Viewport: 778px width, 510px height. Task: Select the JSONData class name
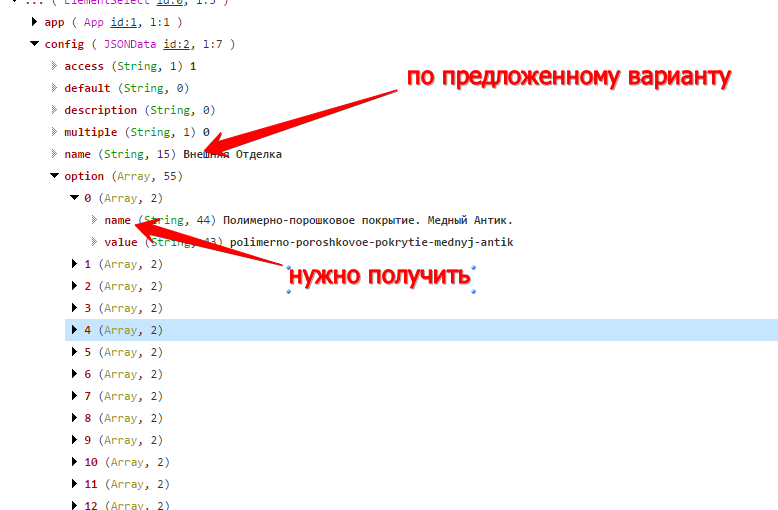click(x=130, y=44)
